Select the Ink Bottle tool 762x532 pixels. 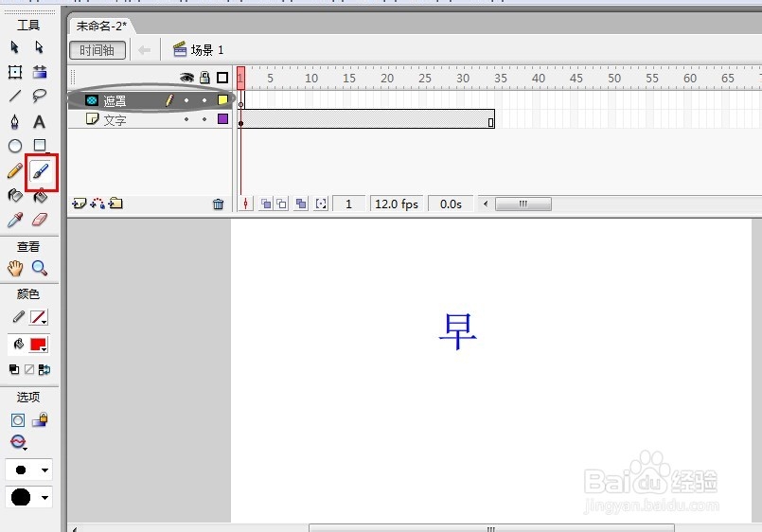pos(15,195)
